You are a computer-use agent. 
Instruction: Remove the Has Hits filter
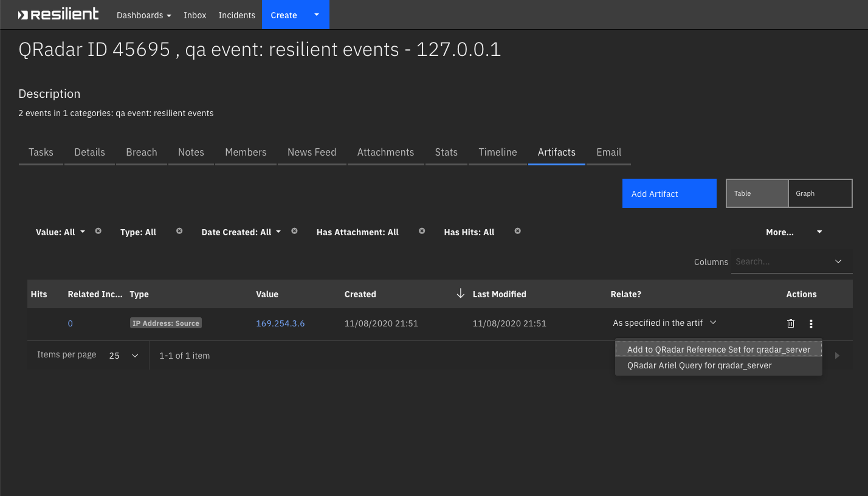517,231
